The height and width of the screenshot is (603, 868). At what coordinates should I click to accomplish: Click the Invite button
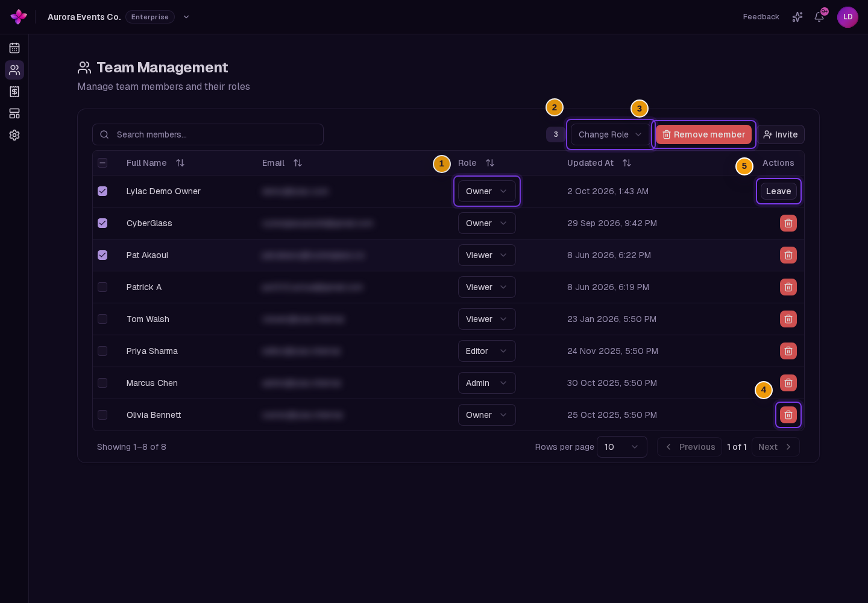pos(781,134)
